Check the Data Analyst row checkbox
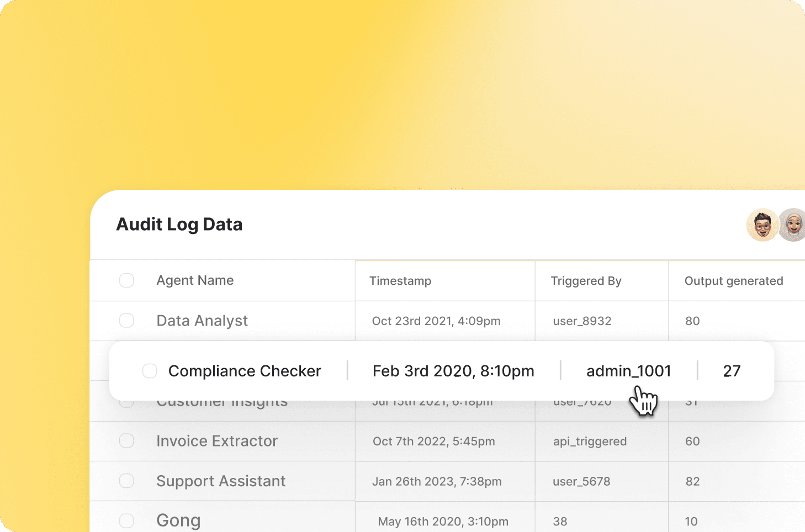805x532 pixels. pos(126,321)
